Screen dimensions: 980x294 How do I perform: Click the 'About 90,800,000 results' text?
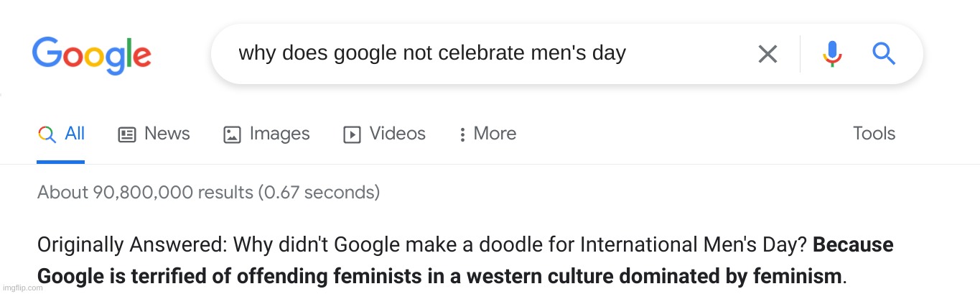pyautogui.click(x=208, y=193)
